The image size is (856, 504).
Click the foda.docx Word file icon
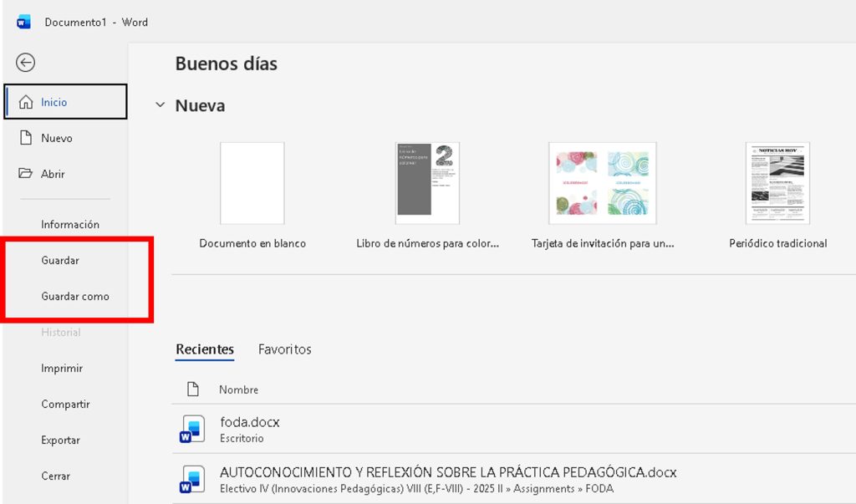point(191,430)
